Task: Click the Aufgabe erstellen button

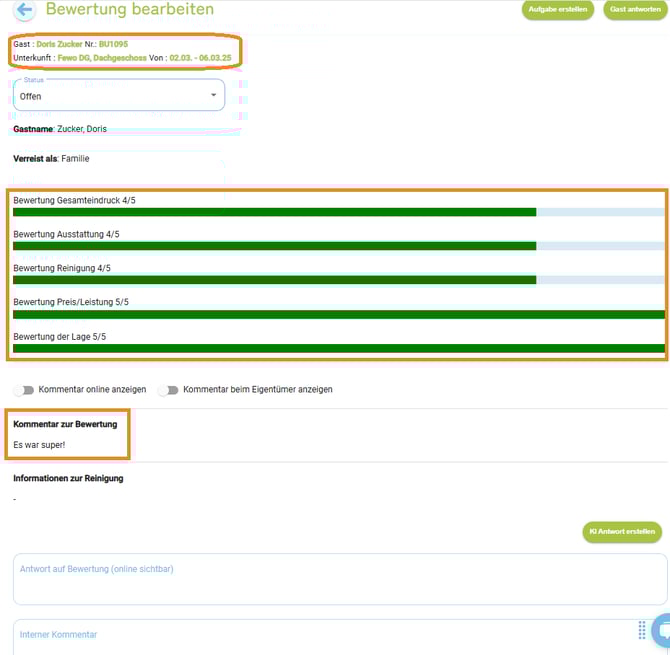Action: [x=558, y=9]
